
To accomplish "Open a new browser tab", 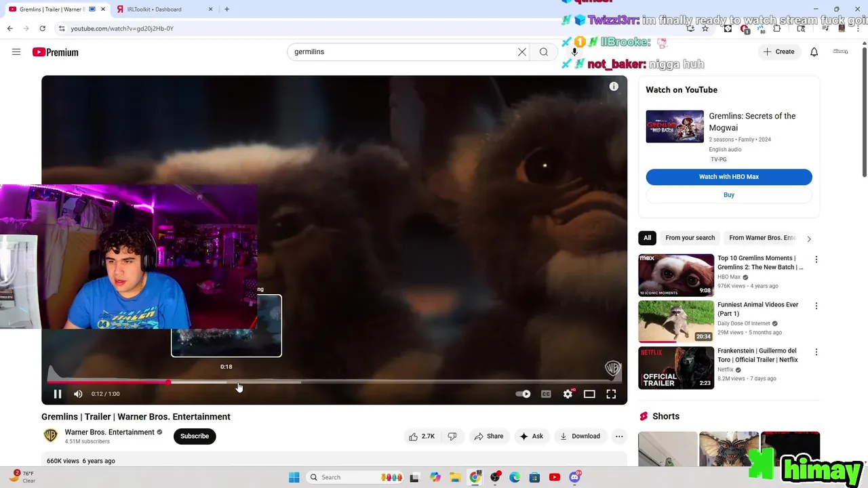I will pyautogui.click(x=226, y=9).
